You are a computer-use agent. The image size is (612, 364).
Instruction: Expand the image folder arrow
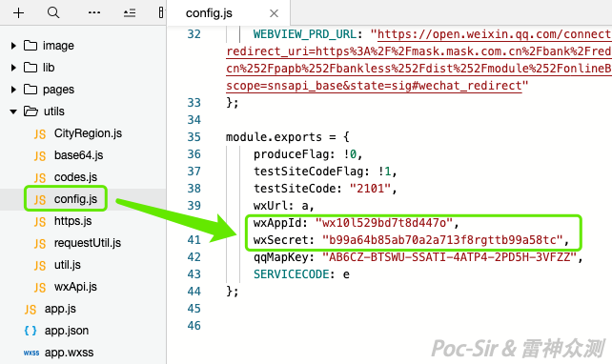click(x=13, y=46)
